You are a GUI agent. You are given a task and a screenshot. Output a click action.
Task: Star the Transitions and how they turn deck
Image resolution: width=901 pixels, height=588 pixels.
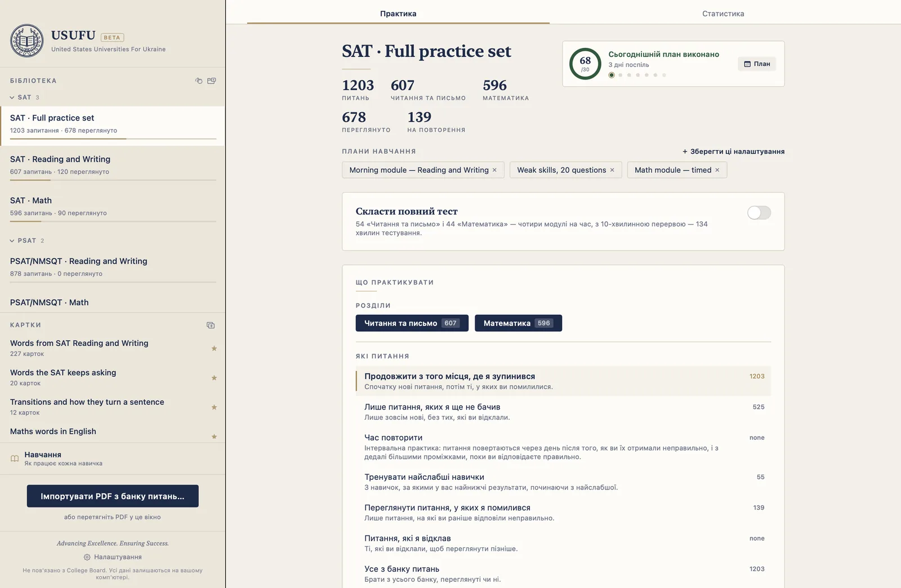coord(214,407)
